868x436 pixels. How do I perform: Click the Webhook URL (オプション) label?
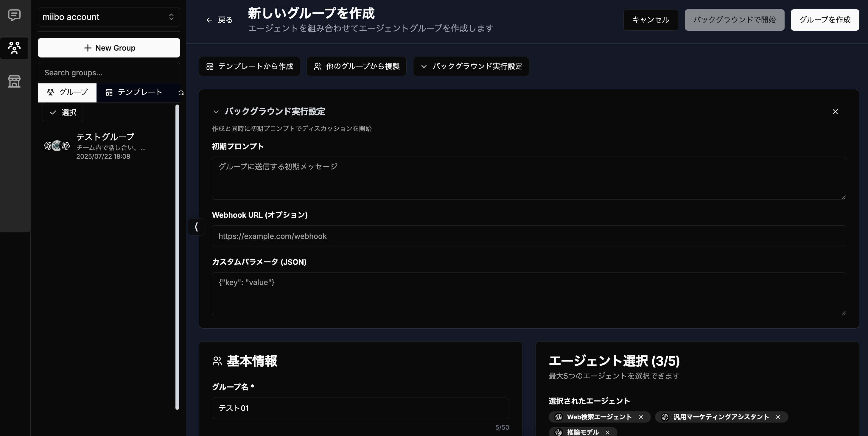(x=259, y=215)
